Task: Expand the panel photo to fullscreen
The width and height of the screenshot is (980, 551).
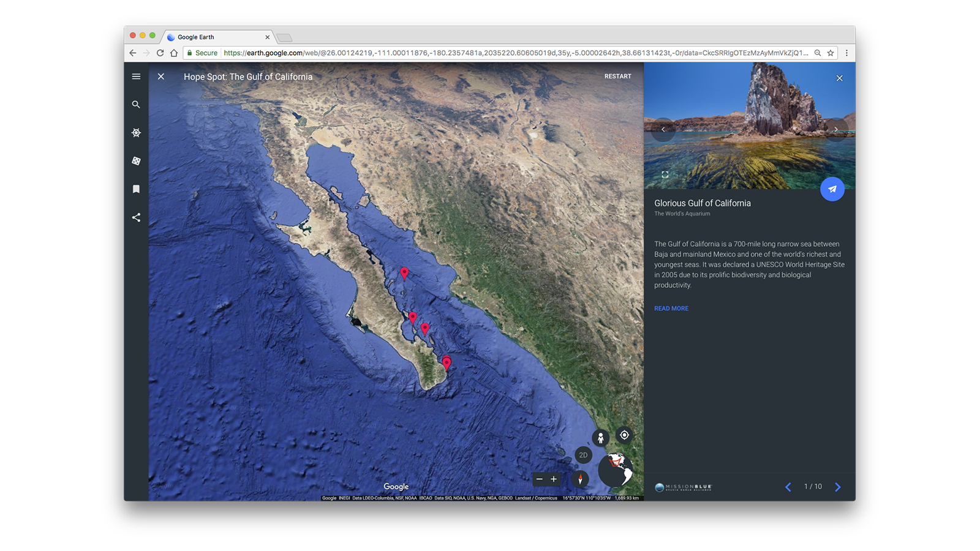Action: 665,175
